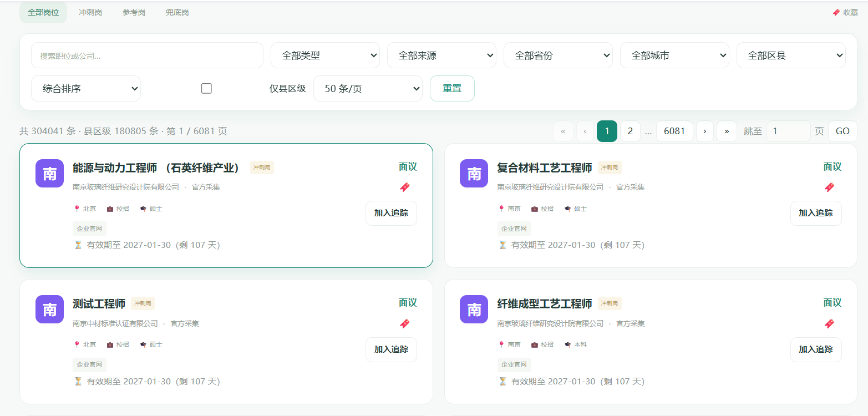Click company name 南京中材标准认证有限公司
Screen dimensions: 868x416
[x=115, y=323]
